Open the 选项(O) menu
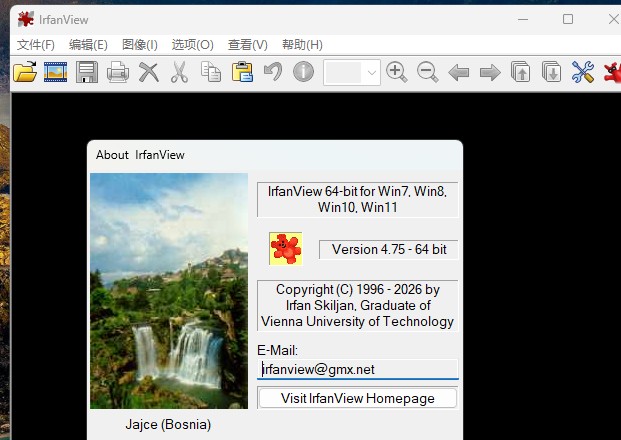621x440 pixels. [192, 45]
